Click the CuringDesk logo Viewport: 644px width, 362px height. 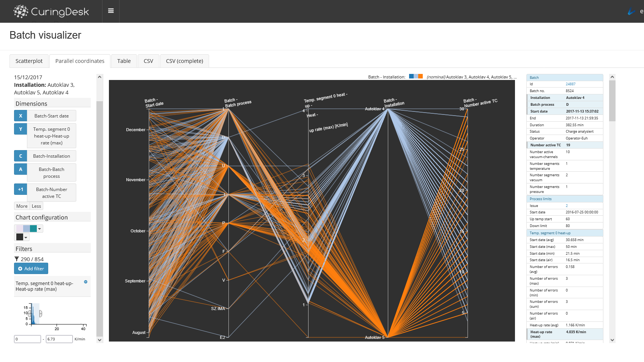click(51, 11)
